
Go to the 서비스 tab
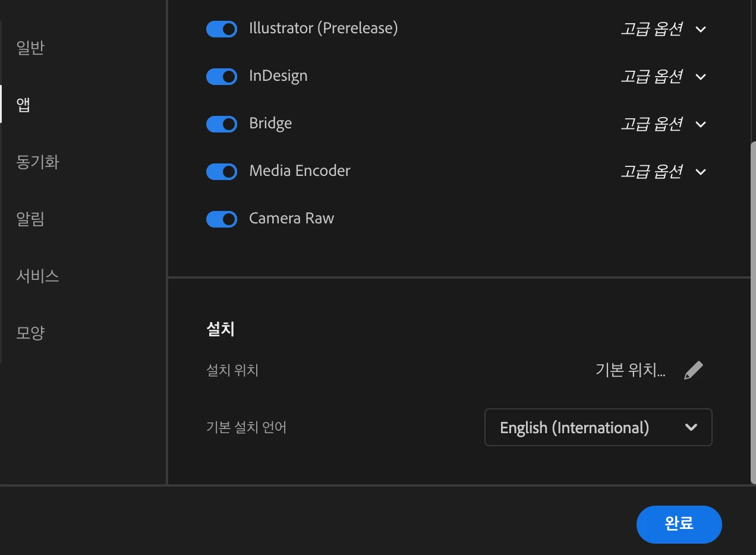pyautogui.click(x=37, y=276)
